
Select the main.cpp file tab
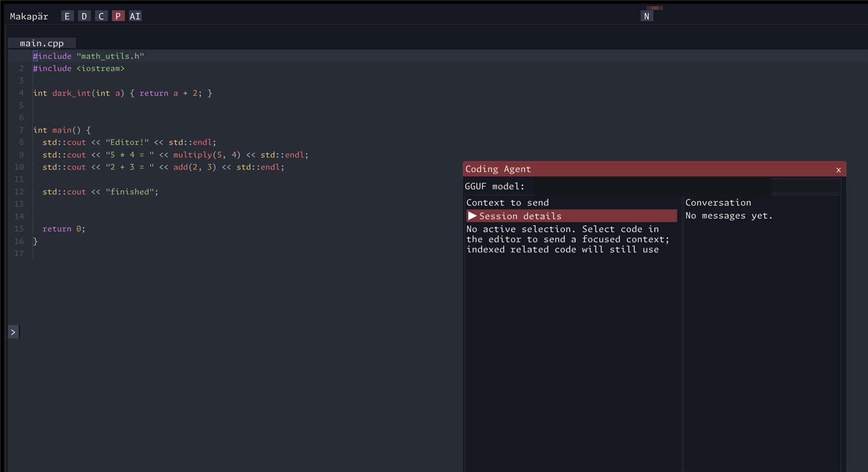pyautogui.click(x=42, y=43)
